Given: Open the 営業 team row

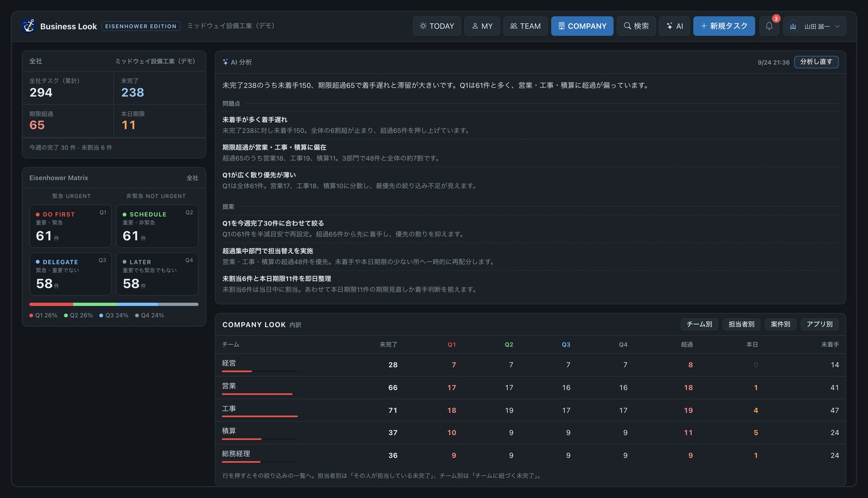Looking at the screenshot, I should [530, 387].
